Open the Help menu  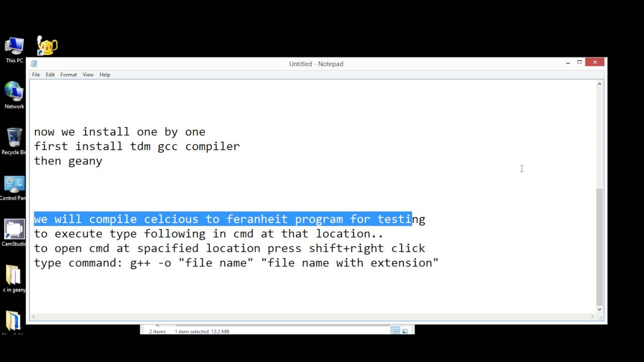pyautogui.click(x=105, y=74)
